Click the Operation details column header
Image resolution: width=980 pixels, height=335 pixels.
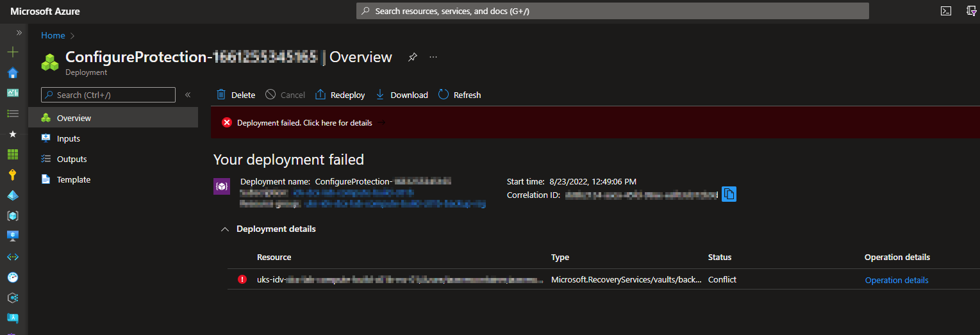[897, 257]
